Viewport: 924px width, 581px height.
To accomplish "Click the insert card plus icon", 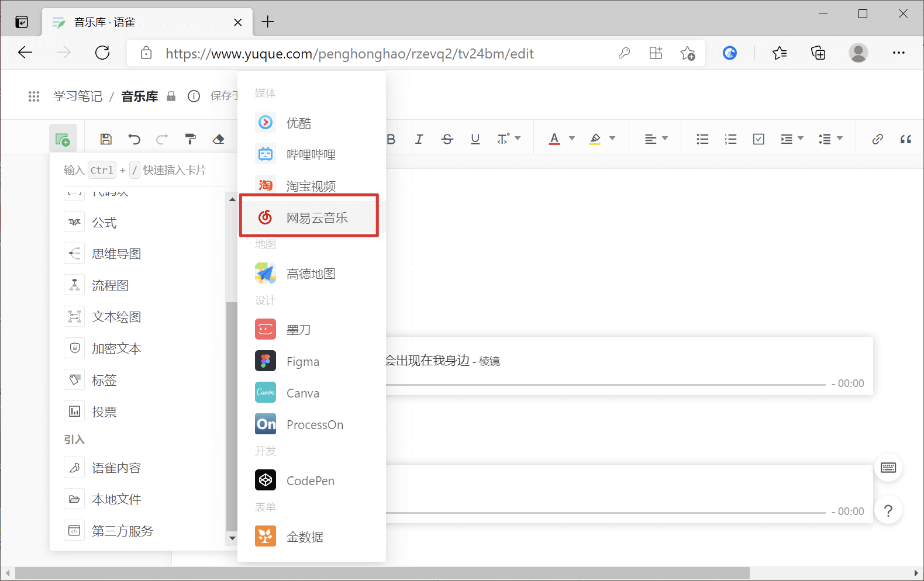I will (63, 139).
